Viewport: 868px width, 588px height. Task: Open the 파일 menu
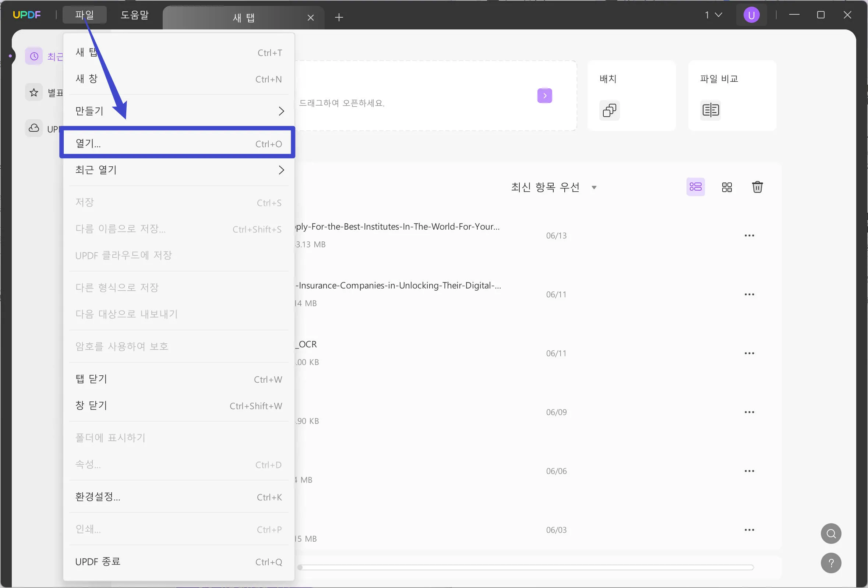84,15
